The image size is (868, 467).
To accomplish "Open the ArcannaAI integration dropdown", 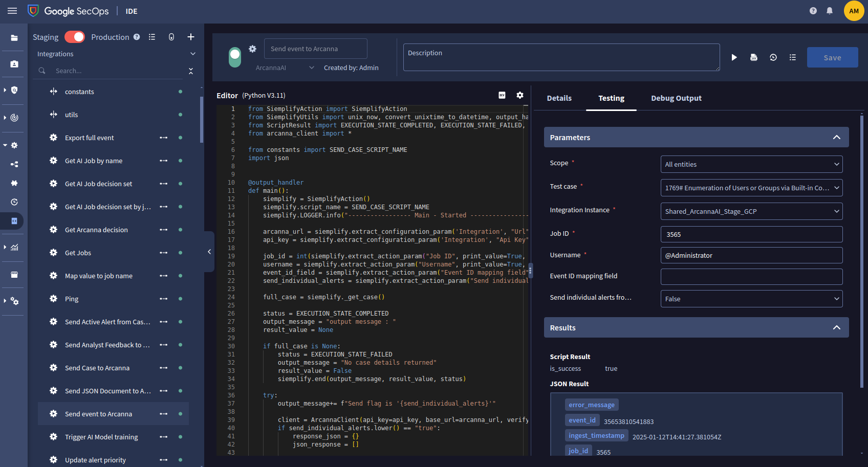I will 285,68.
